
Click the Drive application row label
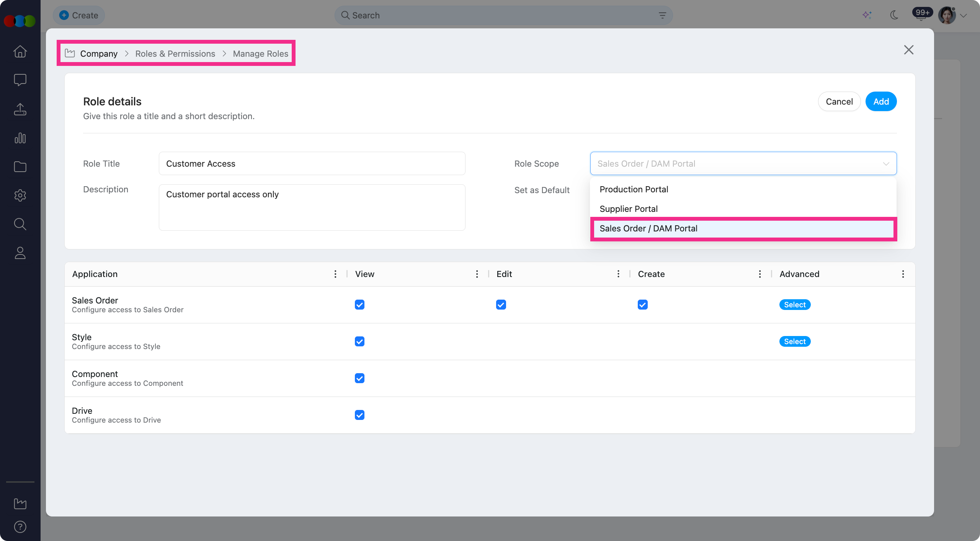pyautogui.click(x=82, y=411)
